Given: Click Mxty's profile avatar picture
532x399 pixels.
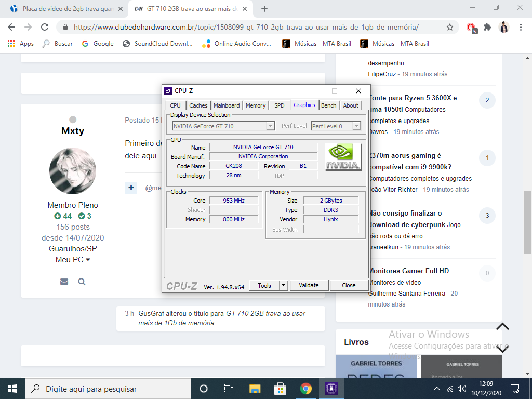Looking at the screenshot, I should (x=73, y=170).
